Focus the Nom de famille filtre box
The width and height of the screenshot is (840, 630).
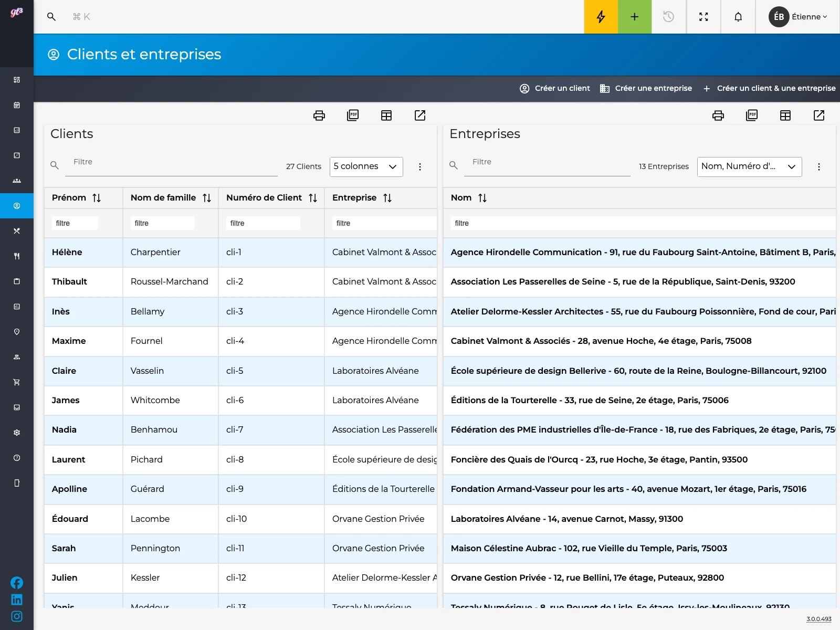pos(162,223)
